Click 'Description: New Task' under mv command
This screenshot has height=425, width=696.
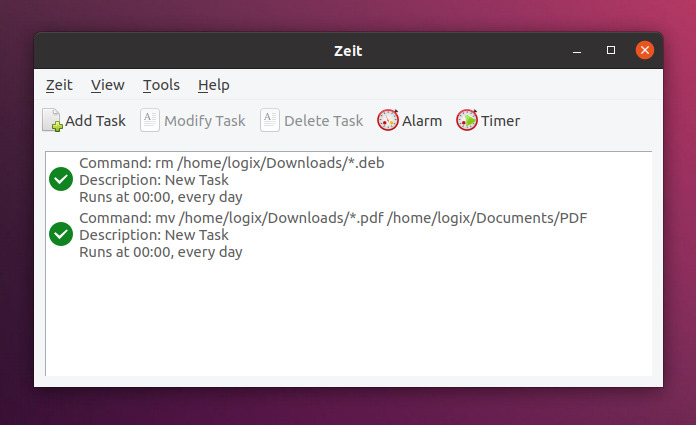(154, 235)
